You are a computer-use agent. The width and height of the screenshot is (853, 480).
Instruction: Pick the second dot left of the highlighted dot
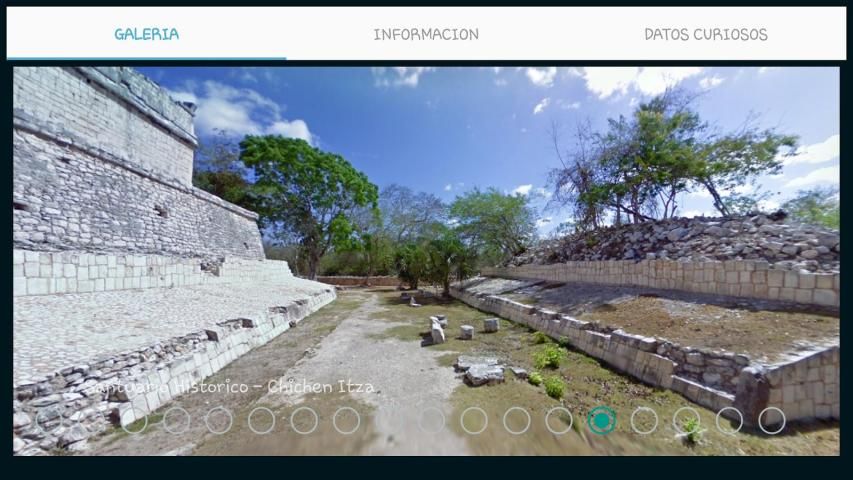click(517, 420)
